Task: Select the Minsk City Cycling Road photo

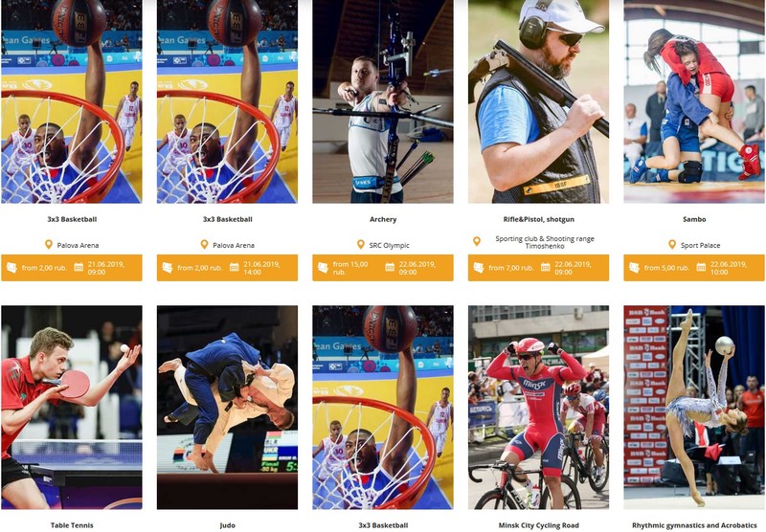Action: coord(538,408)
